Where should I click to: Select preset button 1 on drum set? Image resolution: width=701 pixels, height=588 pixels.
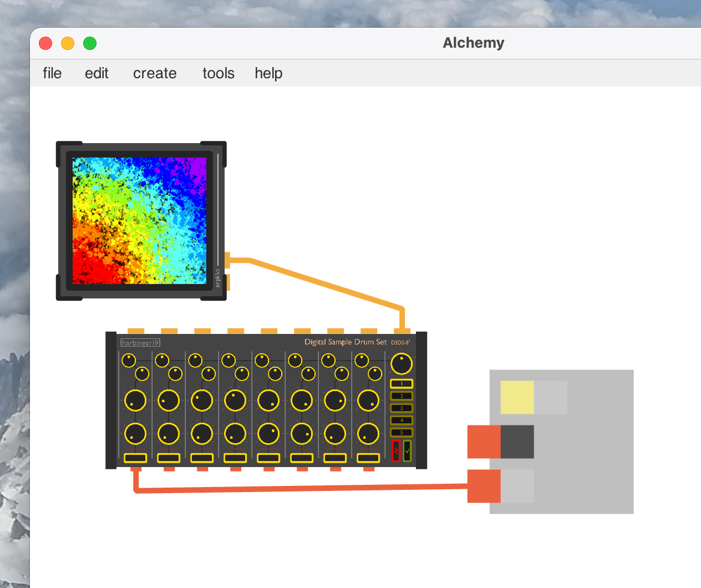click(402, 383)
